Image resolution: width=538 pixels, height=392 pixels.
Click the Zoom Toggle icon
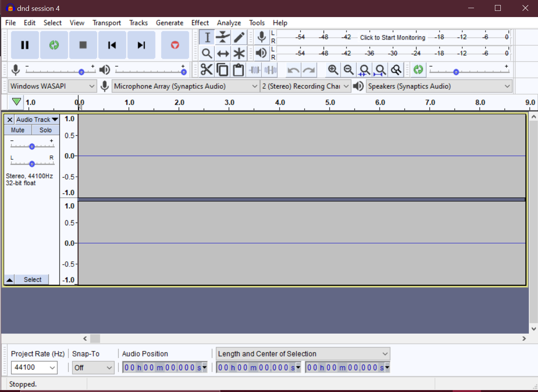[x=396, y=70]
